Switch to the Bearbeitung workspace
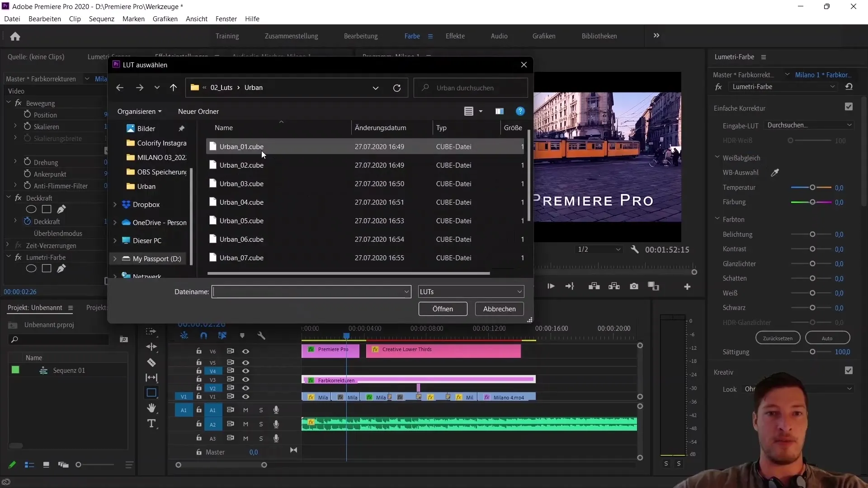Screen dimensions: 868x488 click(x=361, y=36)
